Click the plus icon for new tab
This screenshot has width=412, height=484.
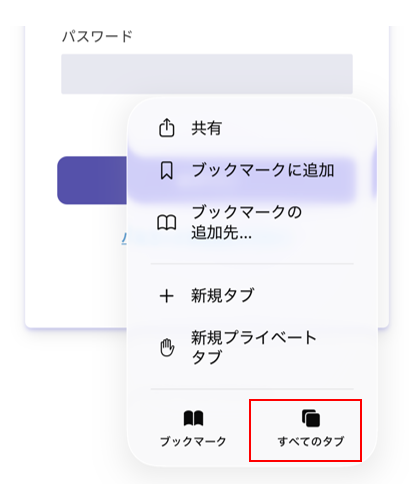click(167, 296)
